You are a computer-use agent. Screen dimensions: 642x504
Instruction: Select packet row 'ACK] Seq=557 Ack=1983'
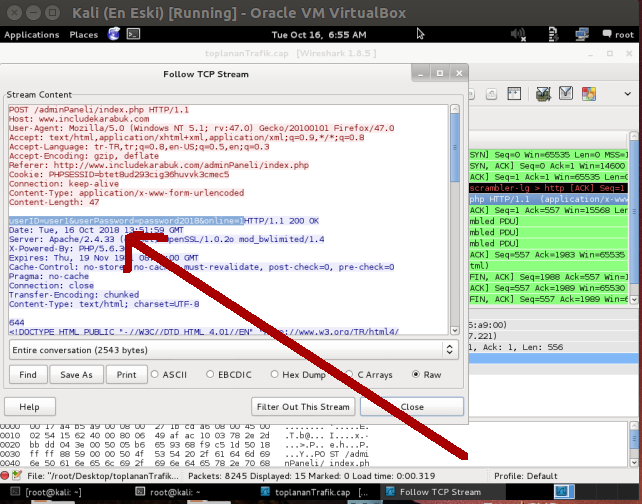(x=548, y=255)
